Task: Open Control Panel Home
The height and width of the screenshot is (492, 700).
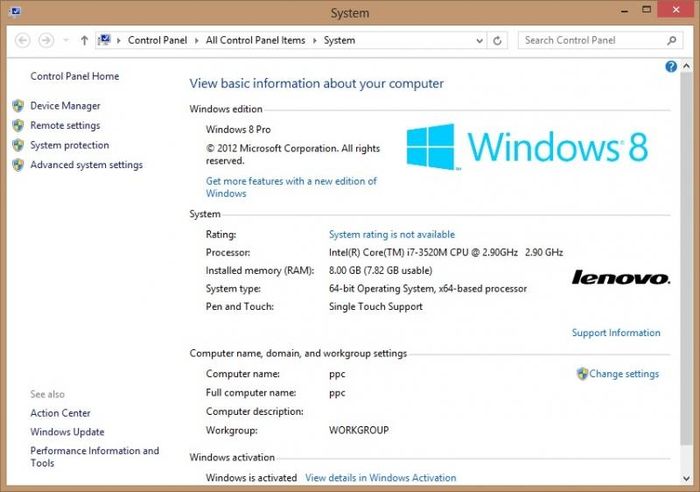Action: (75, 76)
